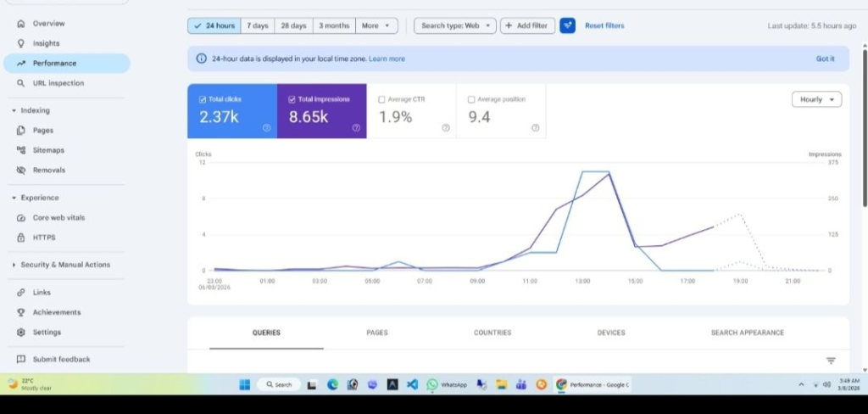The image size is (868, 414).
Task: Open File Explorer from taskbar
Action: click(x=502, y=384)
